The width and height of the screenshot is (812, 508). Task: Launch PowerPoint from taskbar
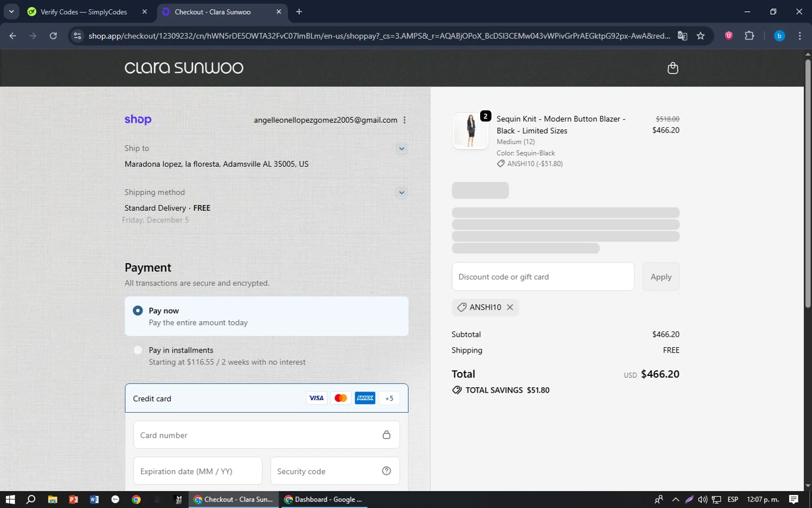(74, 499)
